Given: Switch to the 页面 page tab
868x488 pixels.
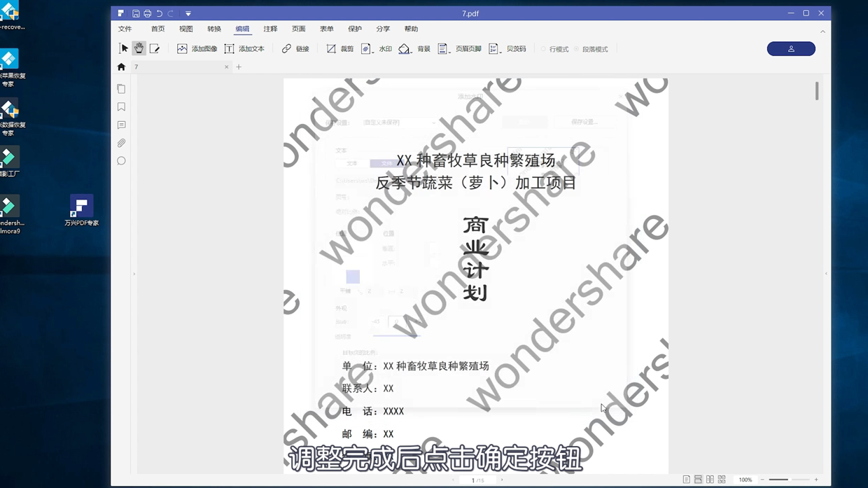Looking at the screenshot, I should pos(299,29).
